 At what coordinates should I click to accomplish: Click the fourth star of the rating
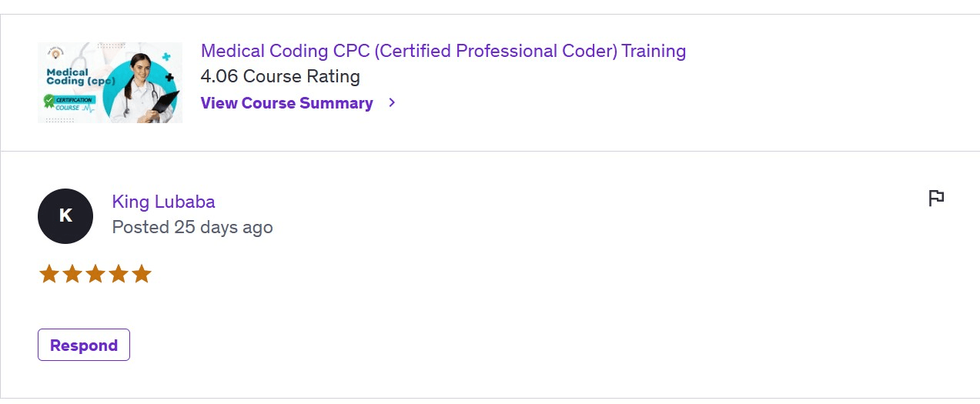coord(119,274)
